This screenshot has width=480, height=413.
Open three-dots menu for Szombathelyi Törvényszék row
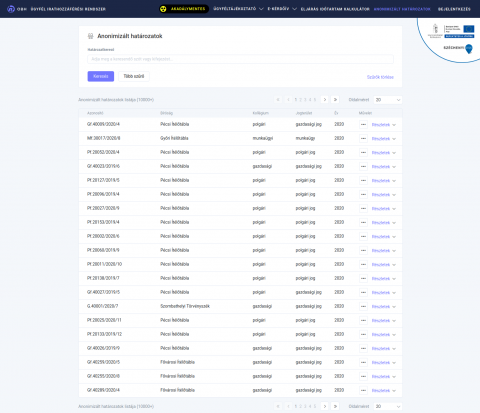[363, 306]
